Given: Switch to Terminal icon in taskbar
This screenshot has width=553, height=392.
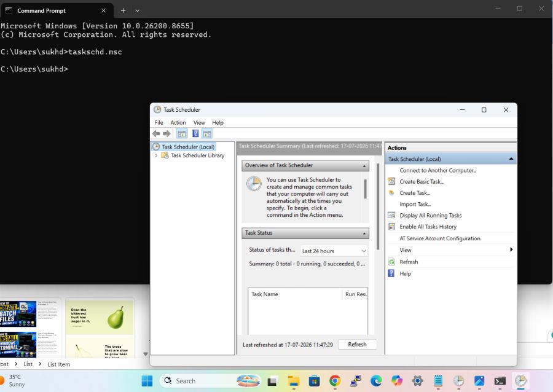Looking at the screenshot, I should coord(500,381).
